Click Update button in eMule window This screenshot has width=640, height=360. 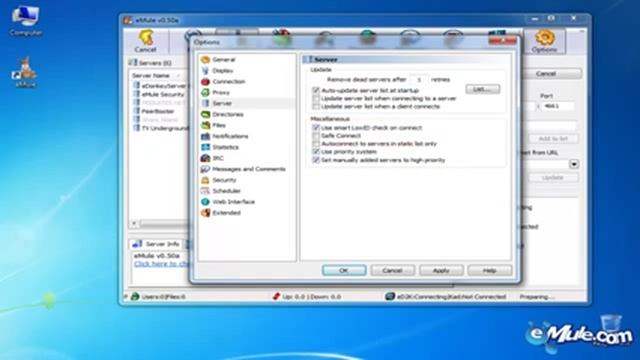(553, 178)
